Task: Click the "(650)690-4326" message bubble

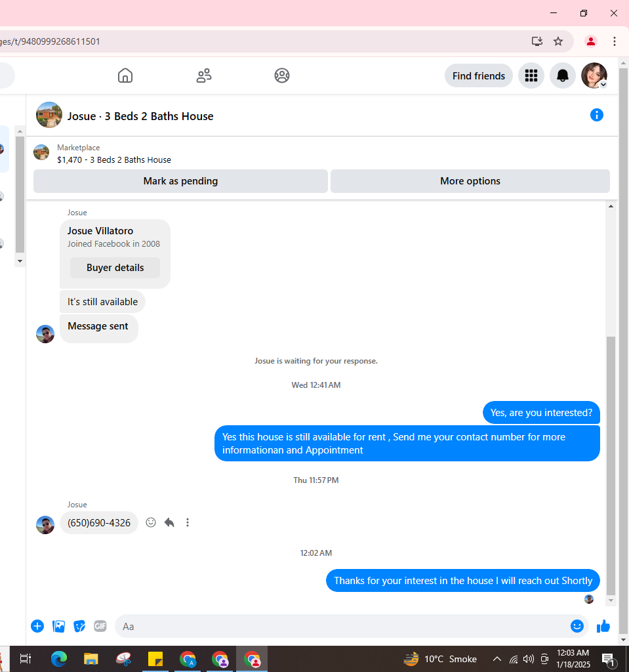Action: 99,523
